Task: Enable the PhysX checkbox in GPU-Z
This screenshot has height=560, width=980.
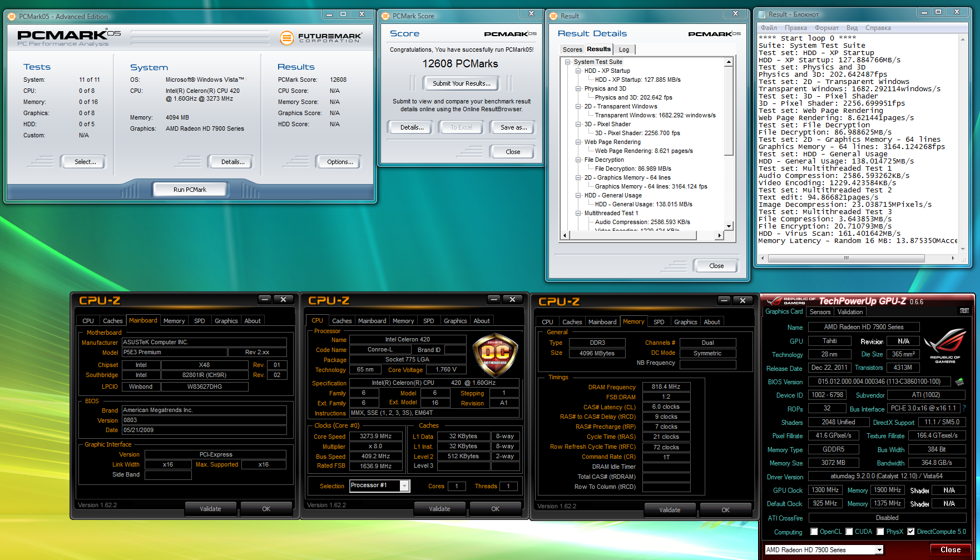Action: 880,532
